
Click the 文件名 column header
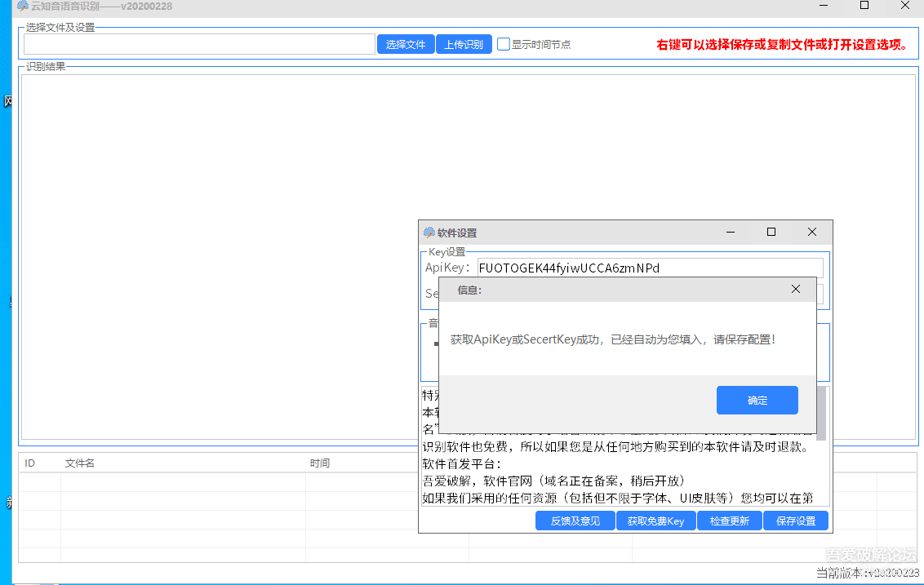coord(79,463)
